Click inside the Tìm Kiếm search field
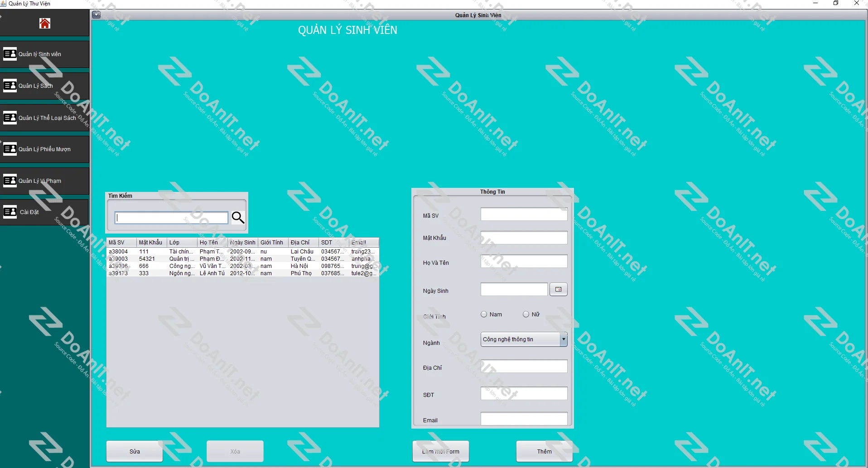 (x=171, y=218)
